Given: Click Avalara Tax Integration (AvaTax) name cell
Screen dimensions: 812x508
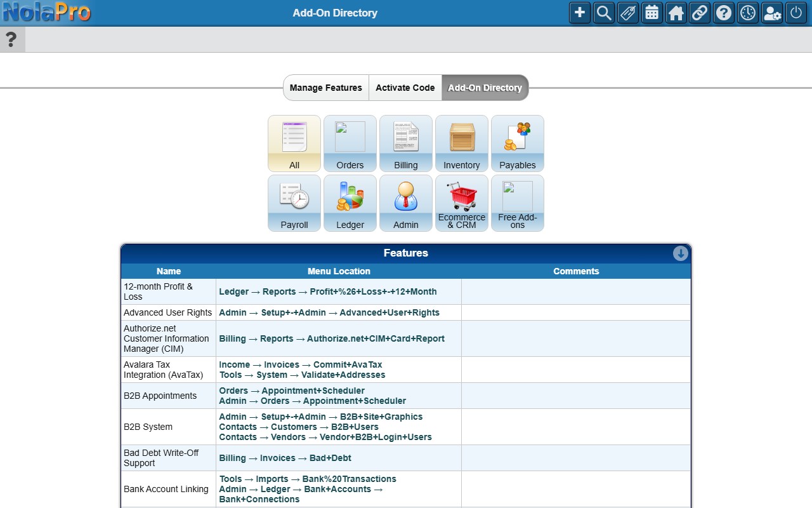Looking at the screenshot, I should click(x=169, y=370).
